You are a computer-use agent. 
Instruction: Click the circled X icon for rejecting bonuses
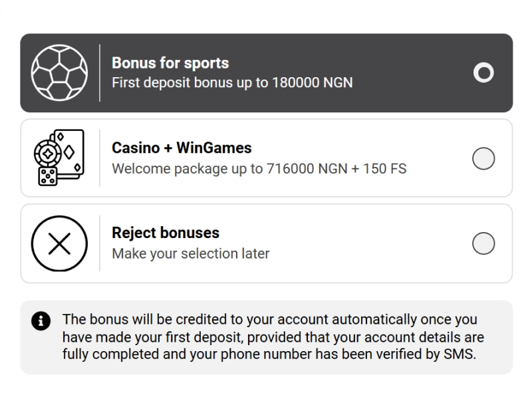pos(59,243)
